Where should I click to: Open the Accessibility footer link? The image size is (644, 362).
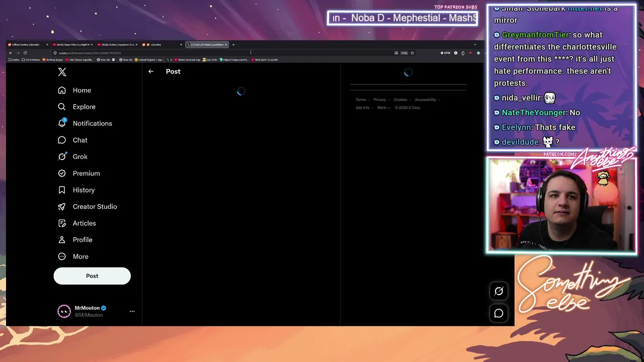pos(426,100)
